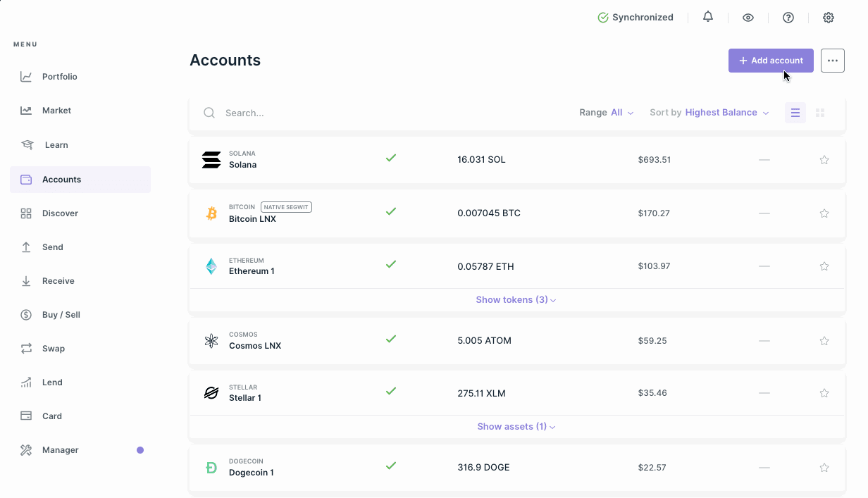Click the Add account button
The image size is (868, 498).
pos(771,61)
